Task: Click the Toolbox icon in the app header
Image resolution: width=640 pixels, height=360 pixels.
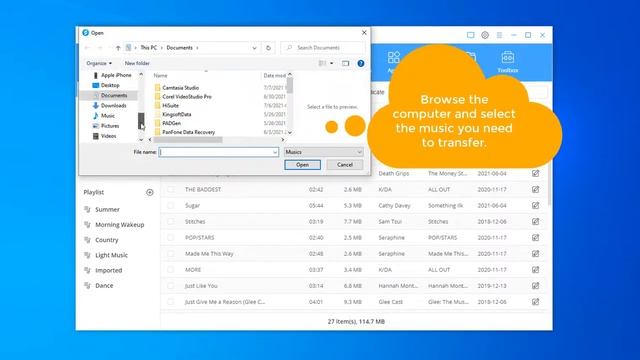Action: click(507, 62)
